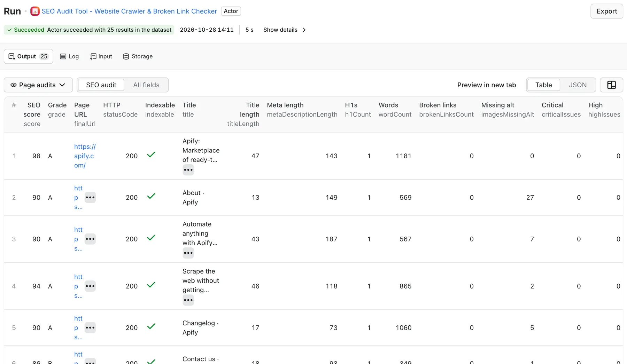Expand the truncated URL in row 5
This screenshot has height=364, width=627.
coord(90,327)
